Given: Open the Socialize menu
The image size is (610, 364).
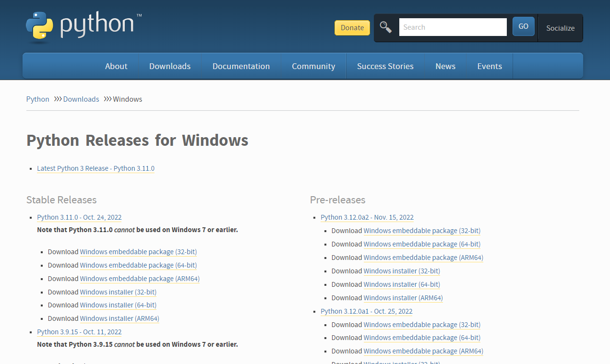Looking at the screenshot, I should click(x=560, y=28).
